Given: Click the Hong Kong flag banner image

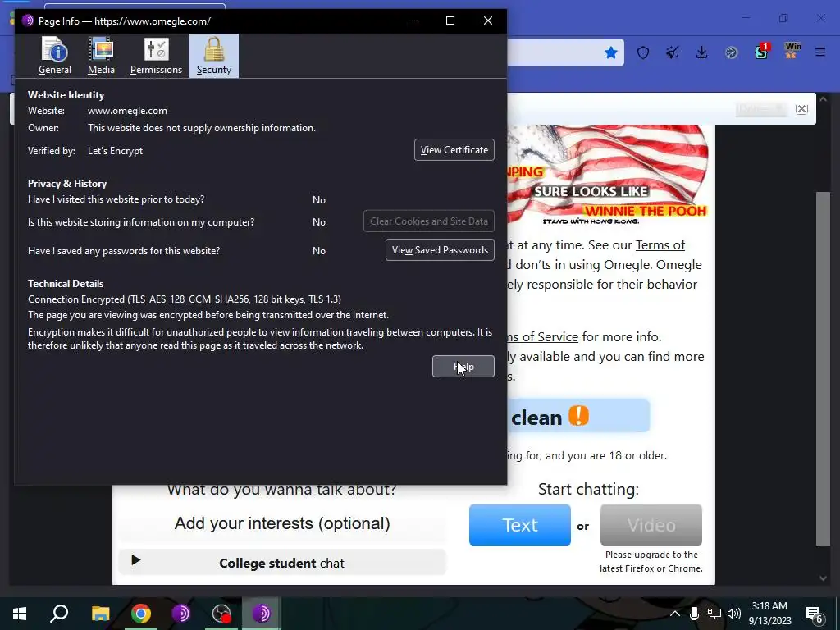Looking at the screenshot, I should tap(608, 176).
